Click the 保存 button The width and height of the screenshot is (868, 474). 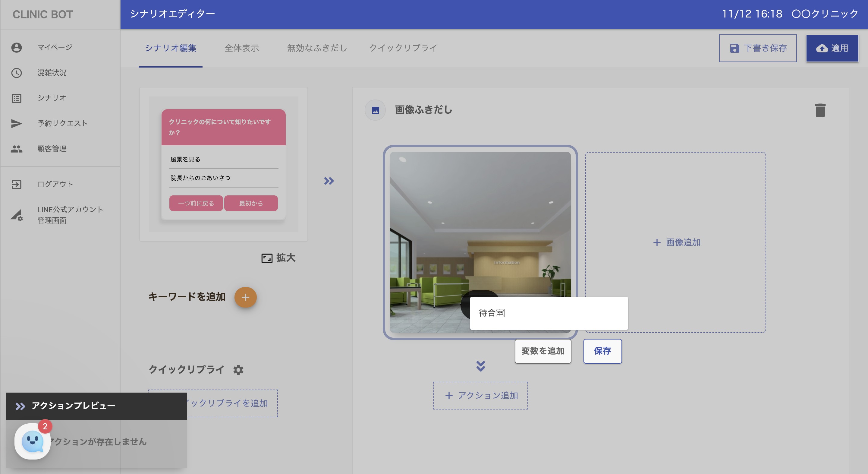pyautogui.click(x=602, y=351)
